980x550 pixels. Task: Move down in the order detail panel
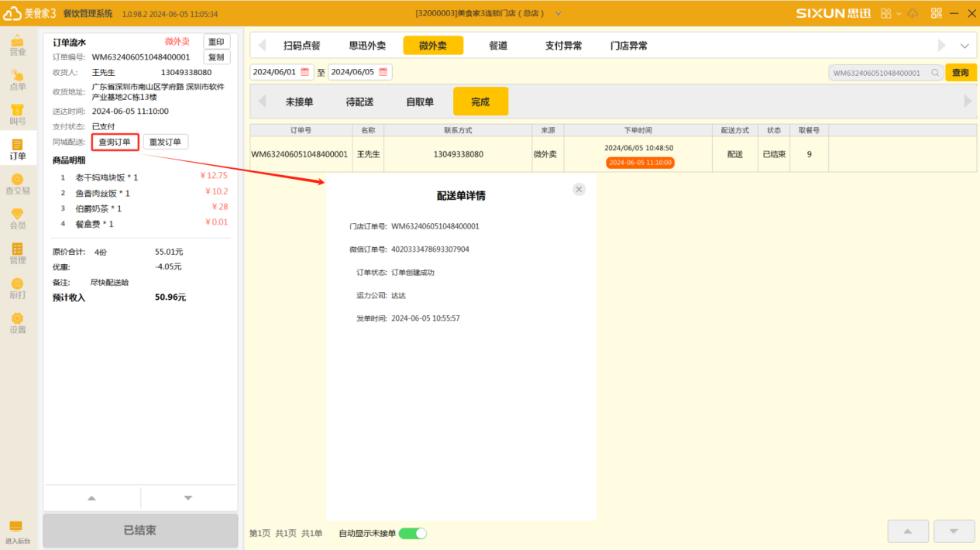click(188, 498)
